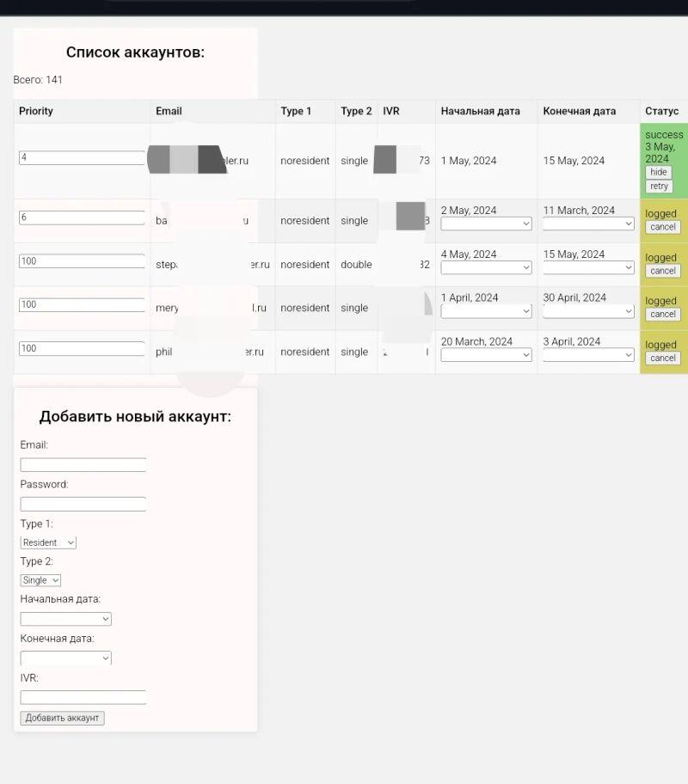
Task: Expand start date dropdown under 4 May, 2024
Action: click(x=486, y=267)
